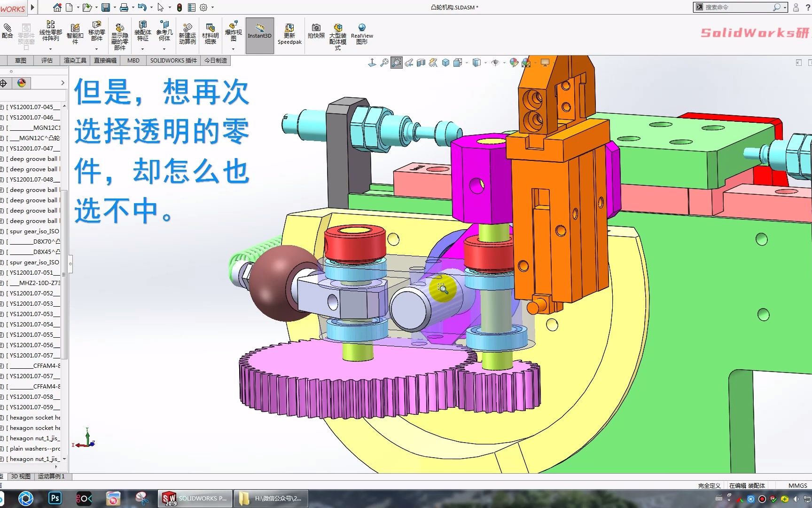The image size is (812, 508).
Task: Open an existing file
Action: pyautogui.click(x=86, y=8)
